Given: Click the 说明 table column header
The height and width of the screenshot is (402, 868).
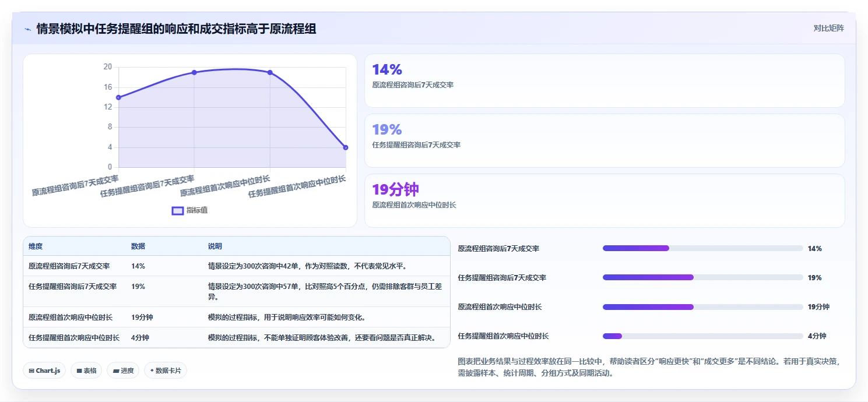Looking at the screenshot, I should [215, 246].
